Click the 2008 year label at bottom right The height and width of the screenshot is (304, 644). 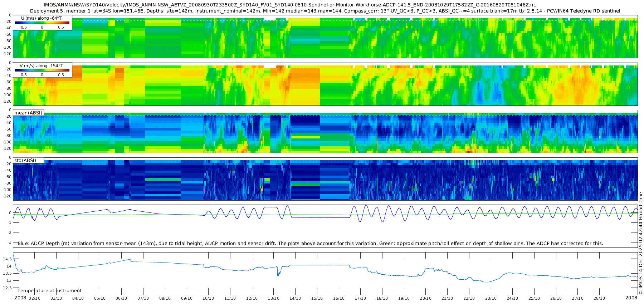[x=631, y=298]
